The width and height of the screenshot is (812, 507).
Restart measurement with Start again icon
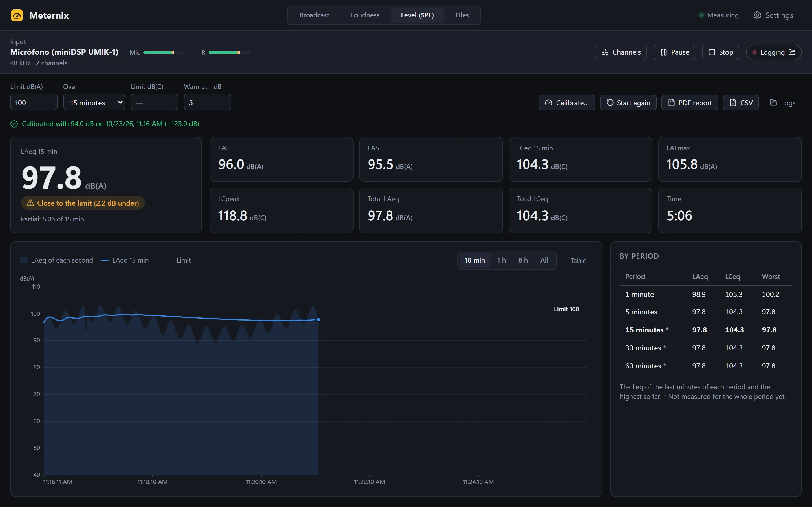610,103
